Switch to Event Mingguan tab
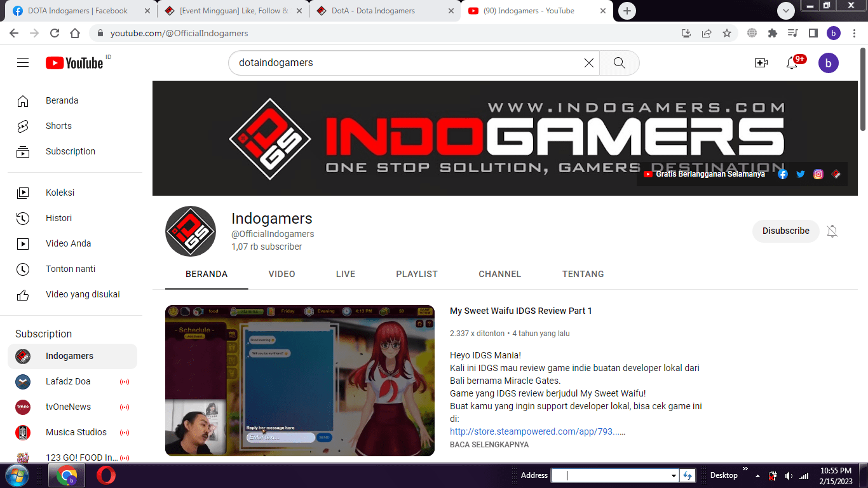This screenshot has height=488, width=868. [x=233, y=11]
